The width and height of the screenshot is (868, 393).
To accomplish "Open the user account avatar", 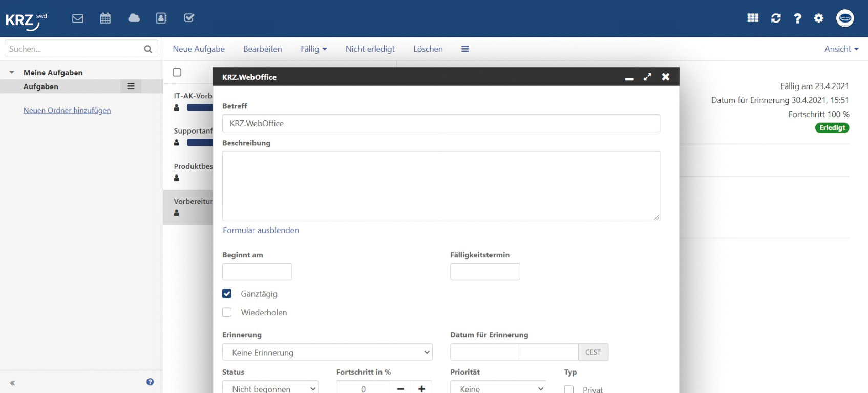I will coord(845,18).
